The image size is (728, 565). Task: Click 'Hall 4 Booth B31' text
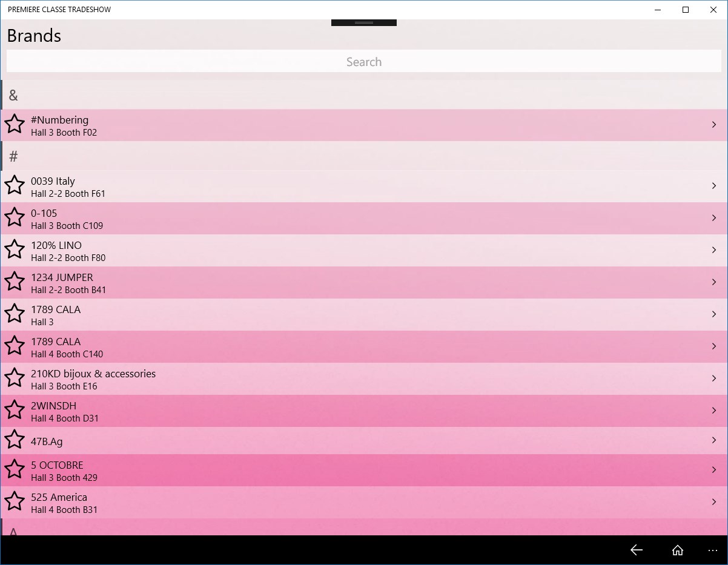click(x=64, y=509)
